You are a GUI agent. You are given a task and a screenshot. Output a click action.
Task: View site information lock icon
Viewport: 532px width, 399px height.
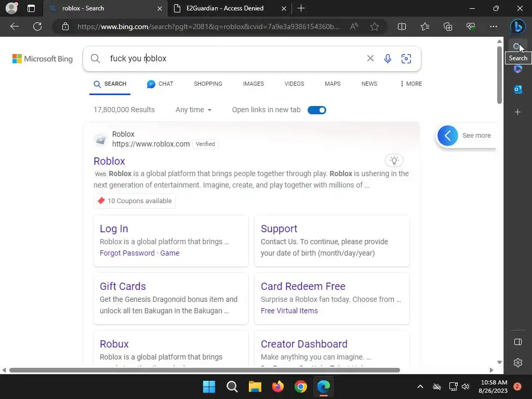pyautogui.click(x=65, y=26)
